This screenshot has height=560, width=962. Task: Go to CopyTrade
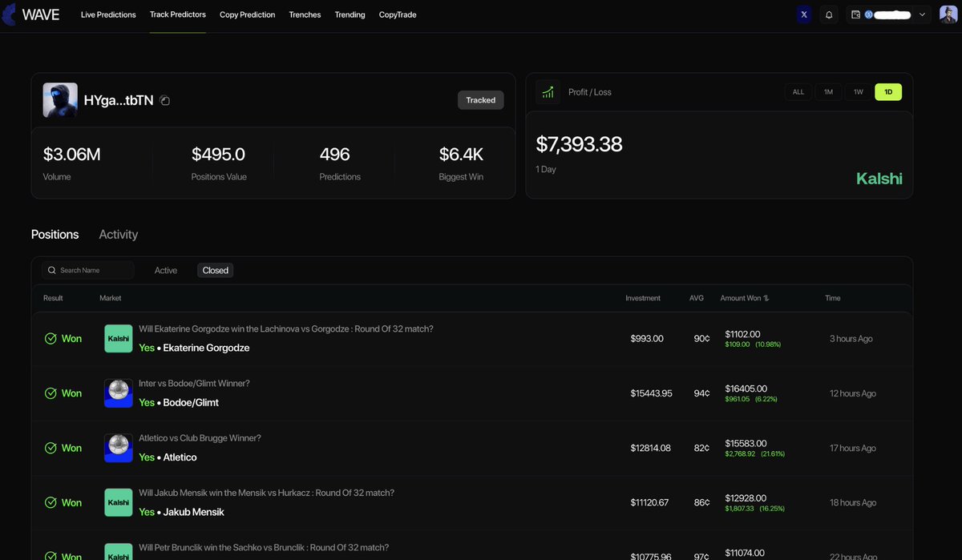point(398,14)
